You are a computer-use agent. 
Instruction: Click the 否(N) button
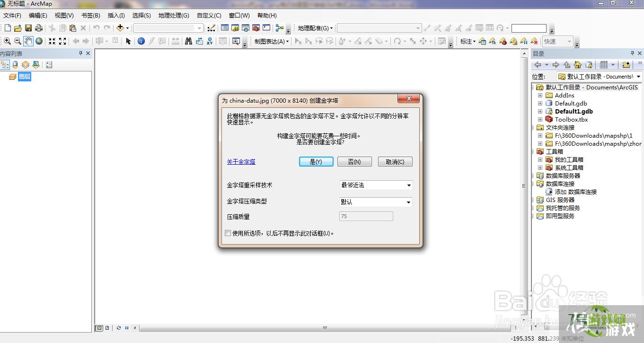pos(354,162)
